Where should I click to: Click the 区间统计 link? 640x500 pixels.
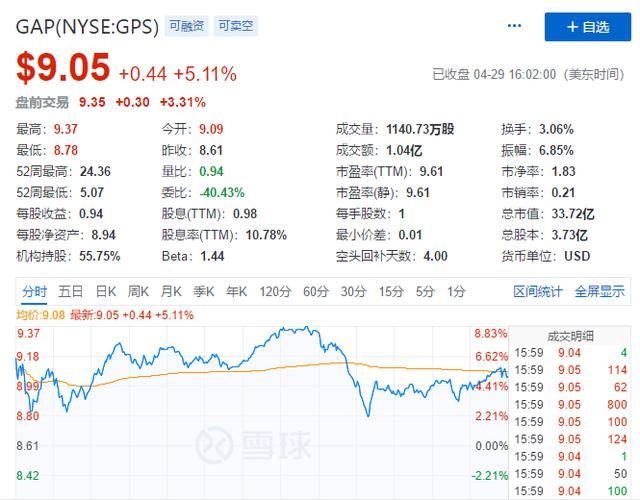coord(537,292)
